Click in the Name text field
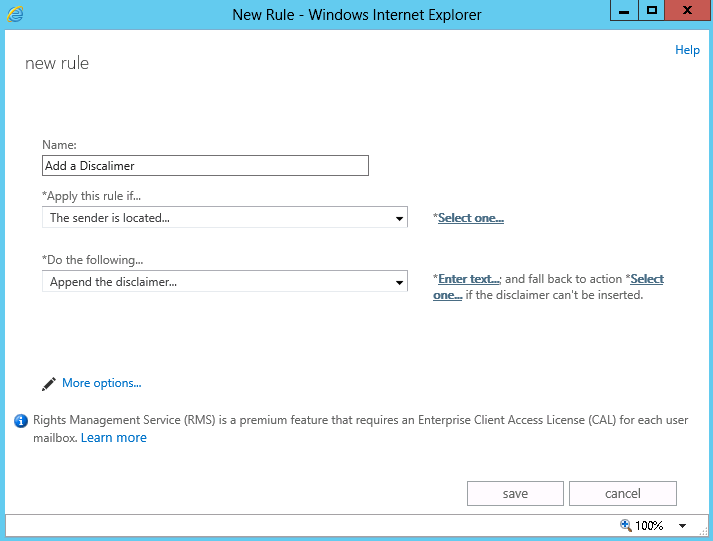 (205, 165)
